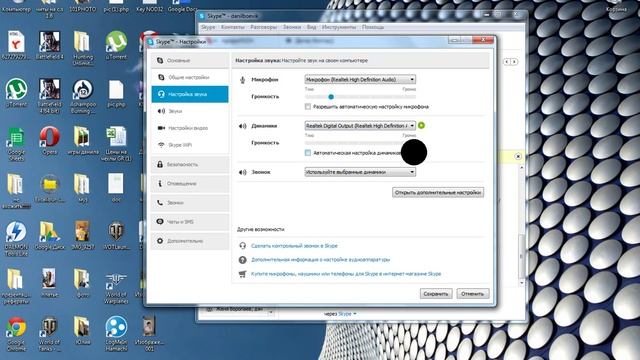Select 'Настройка звука' settings page
640x360 pixels.
click(x=190, y=94)
